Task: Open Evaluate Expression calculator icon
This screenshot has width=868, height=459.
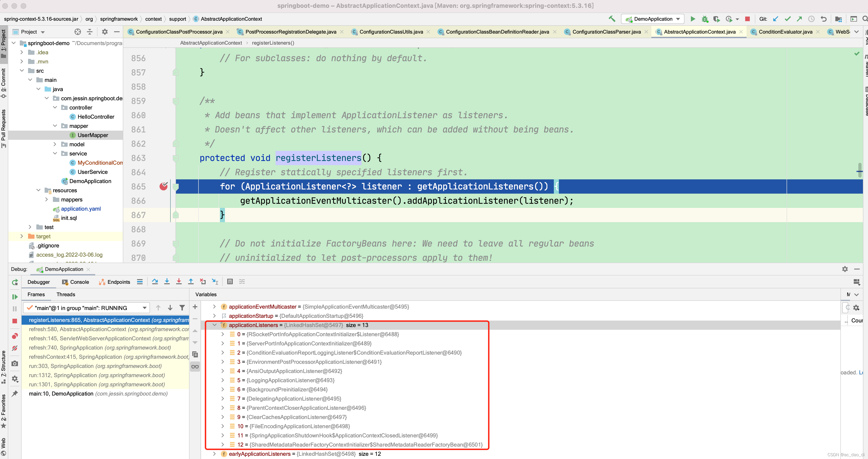Action: (230, 281)
